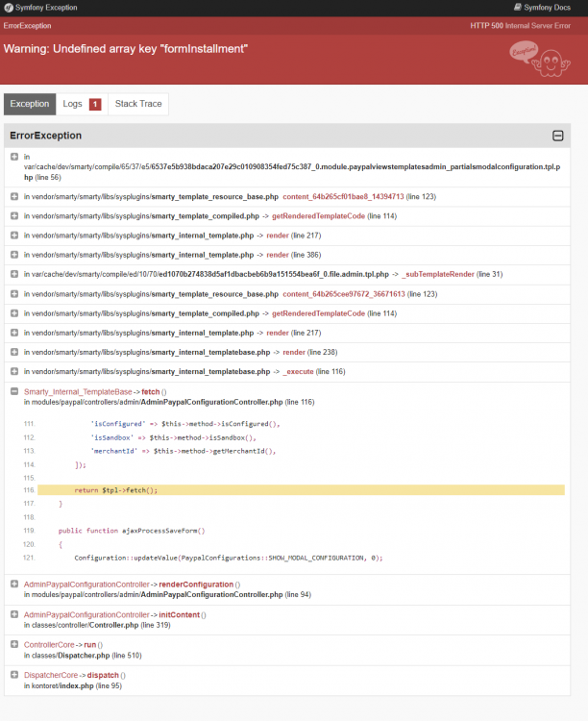Click AdminPaypalConfigurationController.php line 94 path
This screenshot has height=721, width=588.
pyautogui.click(x=167, y=594)
